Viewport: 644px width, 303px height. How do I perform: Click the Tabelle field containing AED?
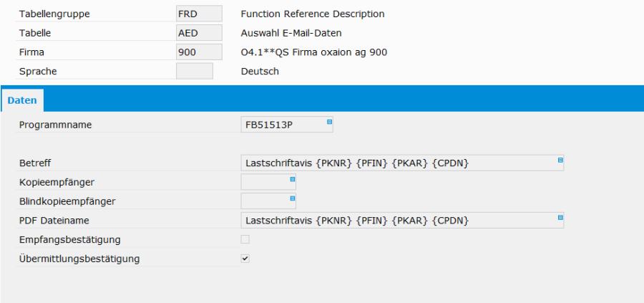point(198,33)
